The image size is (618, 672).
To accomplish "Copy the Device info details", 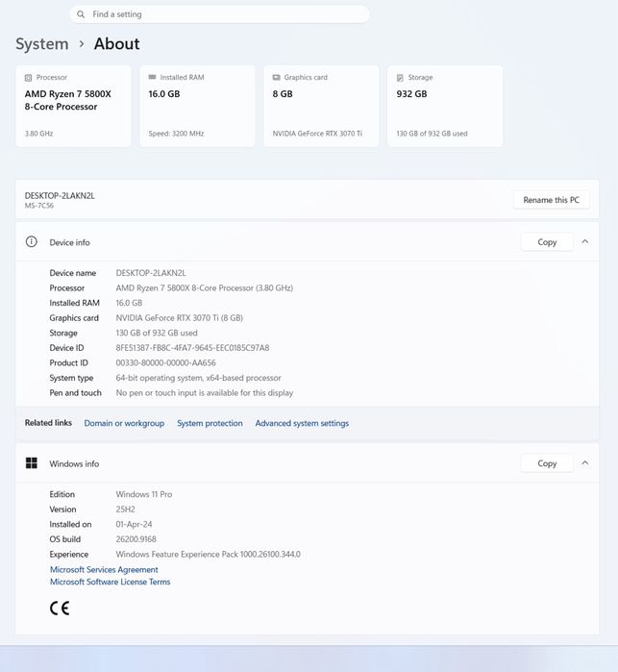I will [547, 242].
